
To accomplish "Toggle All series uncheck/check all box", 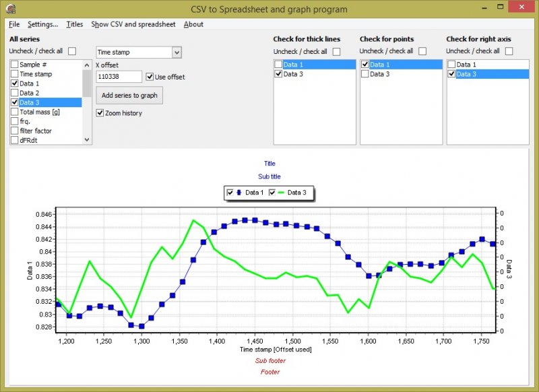I will (x=72, y=51).
